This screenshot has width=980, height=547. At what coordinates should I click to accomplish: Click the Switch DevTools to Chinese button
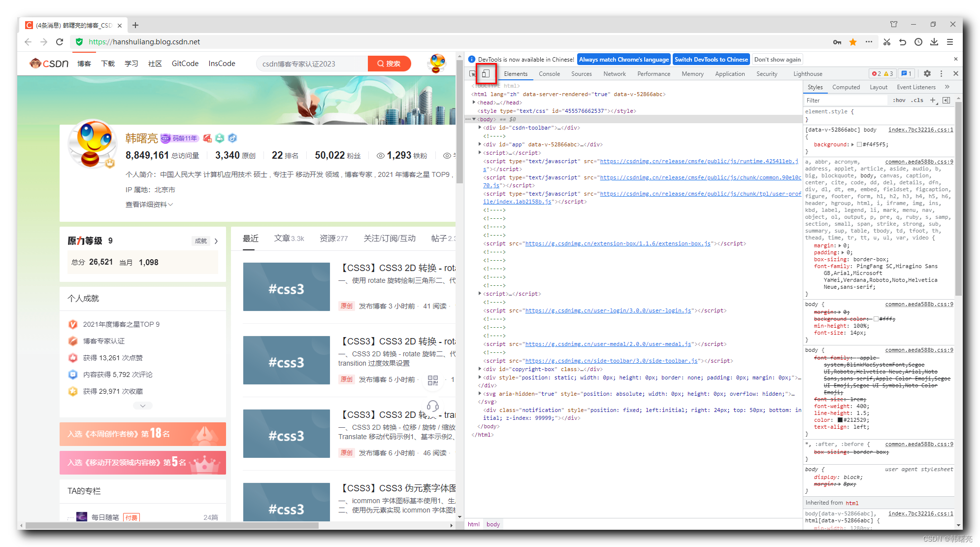712,60
